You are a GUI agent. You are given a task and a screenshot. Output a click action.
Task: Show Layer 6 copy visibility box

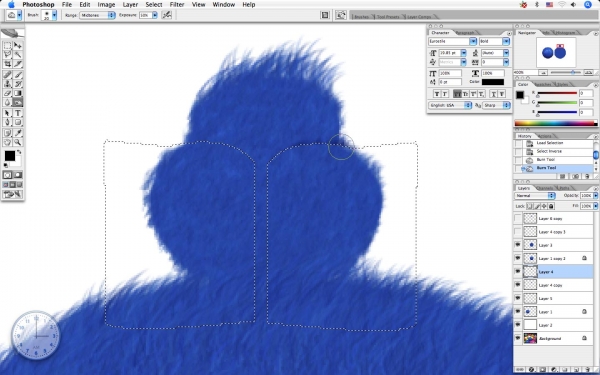518,218
